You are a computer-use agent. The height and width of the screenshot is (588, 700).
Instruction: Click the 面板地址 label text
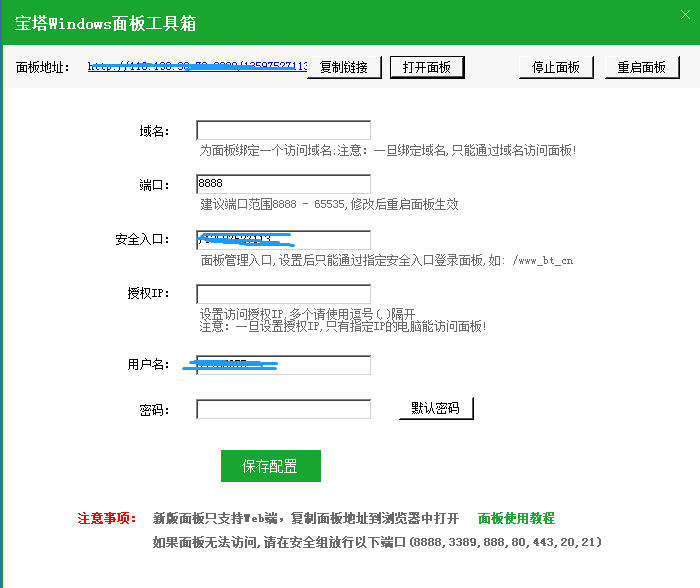[x=42, y=67]
